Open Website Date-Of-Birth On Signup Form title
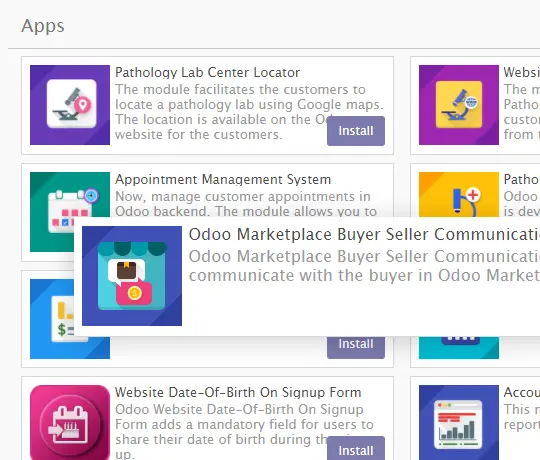The height and width of the screenshot is (460, 540). tap(238, 392)
